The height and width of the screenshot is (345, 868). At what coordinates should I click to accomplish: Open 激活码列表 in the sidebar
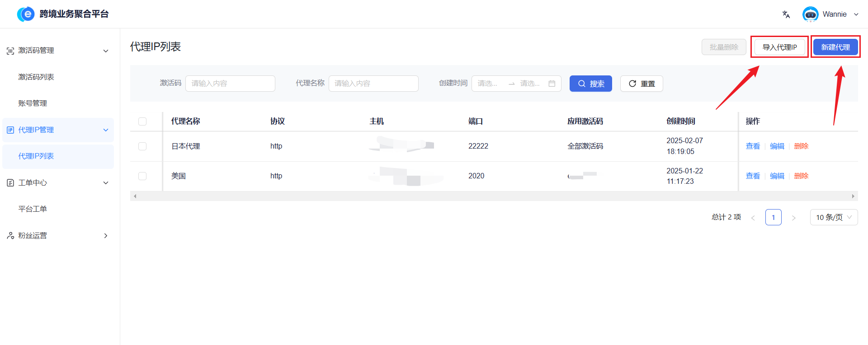(x=36, y=77)
